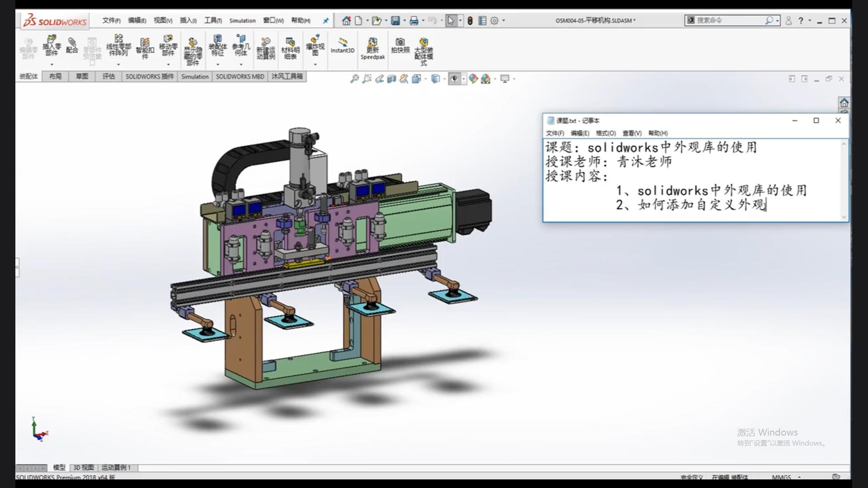Screen dimensions: 868x488
Task: Click the Rebuild traffic light icon
Action: click(x=470, y=21)
